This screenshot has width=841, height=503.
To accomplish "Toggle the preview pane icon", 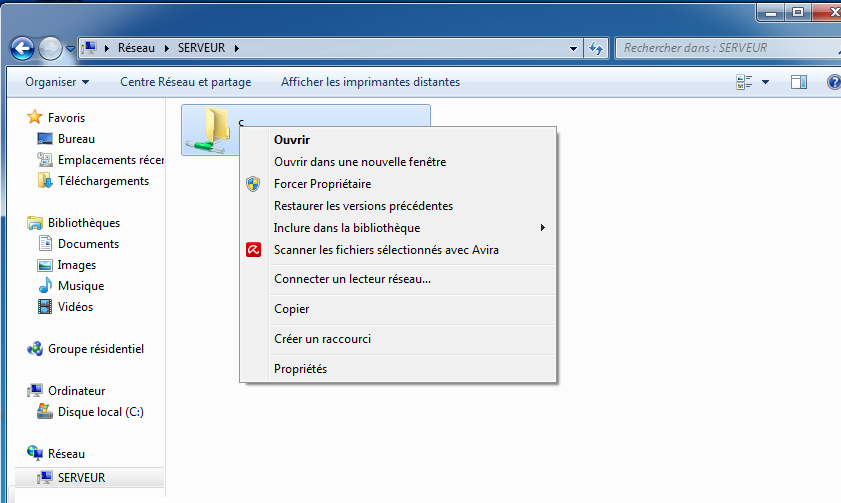I will pos(798,82).
